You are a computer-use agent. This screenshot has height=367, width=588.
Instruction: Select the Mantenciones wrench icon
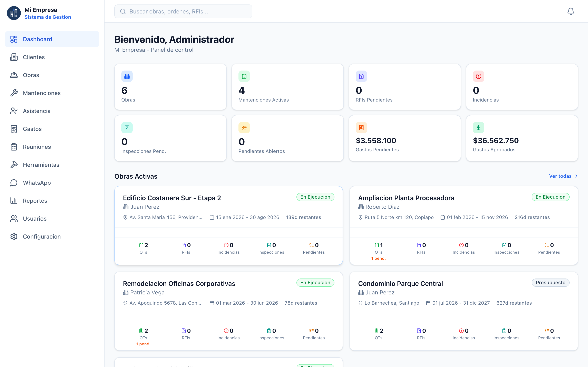pyautogui.click(x=14, y=93)
